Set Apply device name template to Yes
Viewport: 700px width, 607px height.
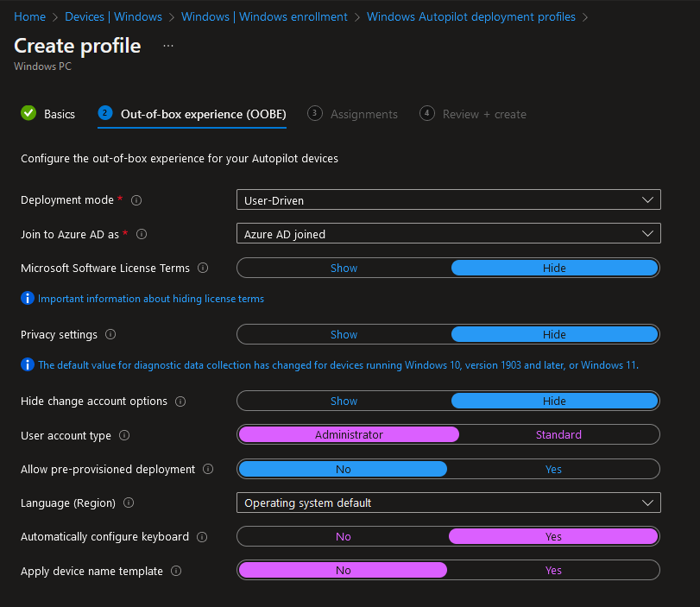click(553, 571)
